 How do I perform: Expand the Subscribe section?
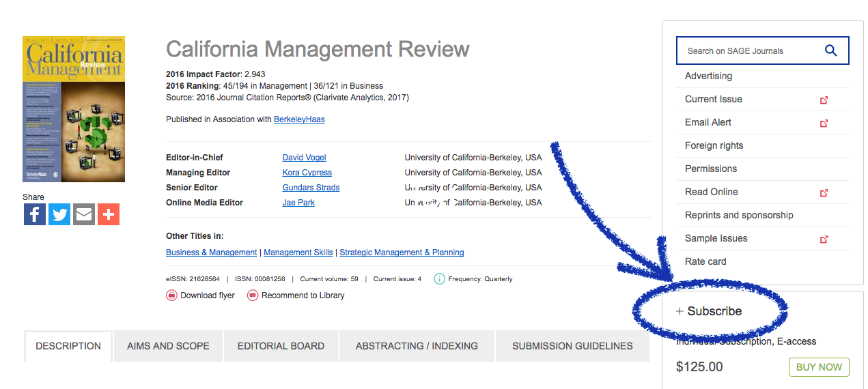[709, 311]
